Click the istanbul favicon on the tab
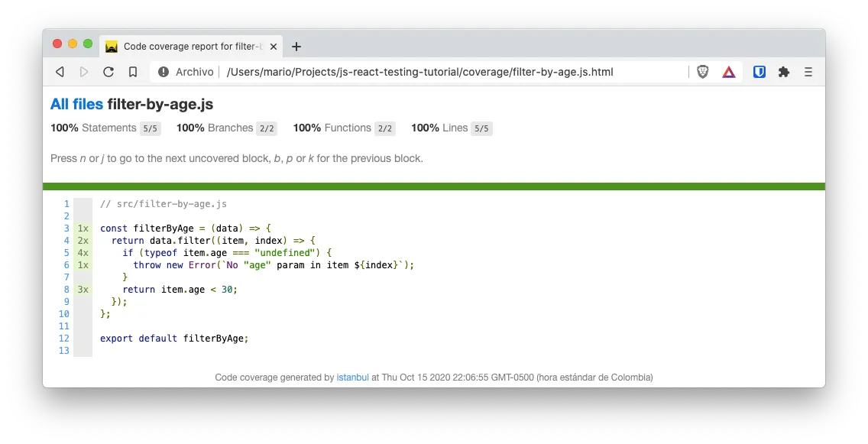Screen dimensions: 868x444 [112, 47]
